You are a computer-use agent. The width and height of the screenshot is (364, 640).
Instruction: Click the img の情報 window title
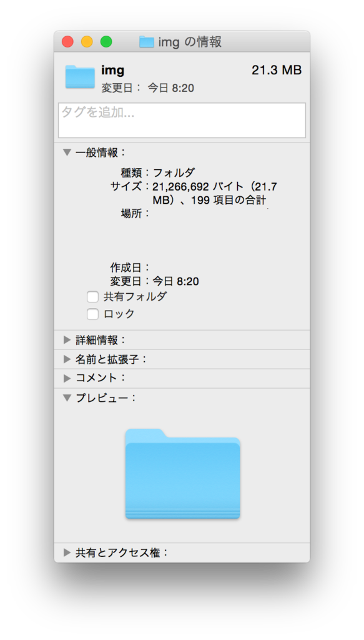[x=190, y=42]
